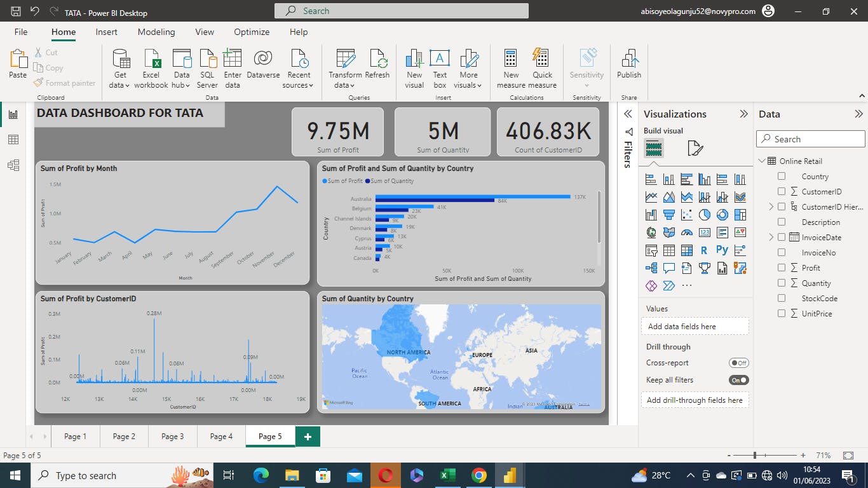Select the KPI visual icon

740,233
